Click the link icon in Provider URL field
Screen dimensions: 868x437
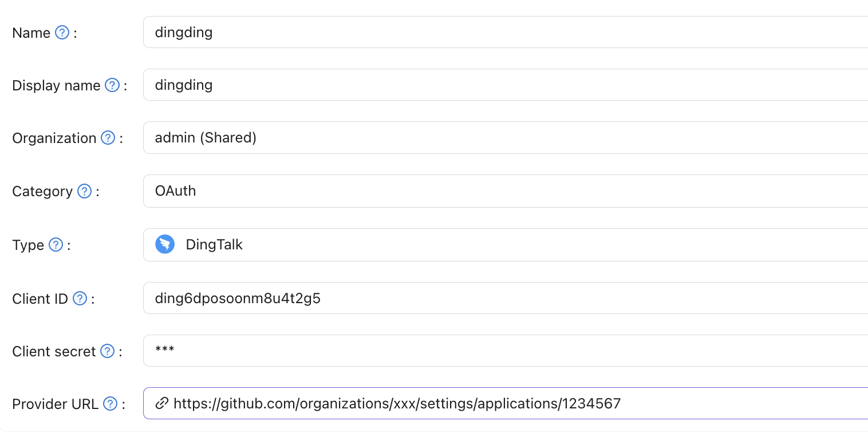tap(162, 403)
